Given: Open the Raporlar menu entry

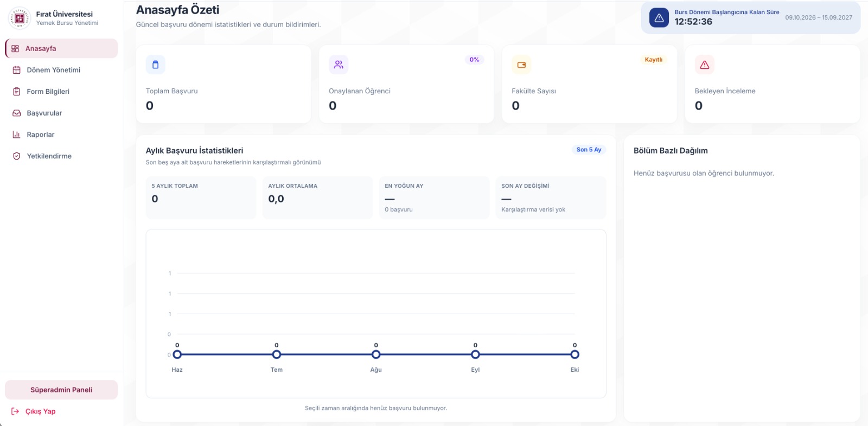Looking at the screenshot, I should (61, 135).
